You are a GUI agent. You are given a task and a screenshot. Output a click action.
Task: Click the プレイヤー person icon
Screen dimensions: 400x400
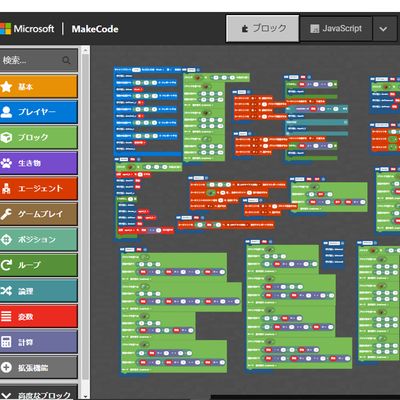point(6,112)
